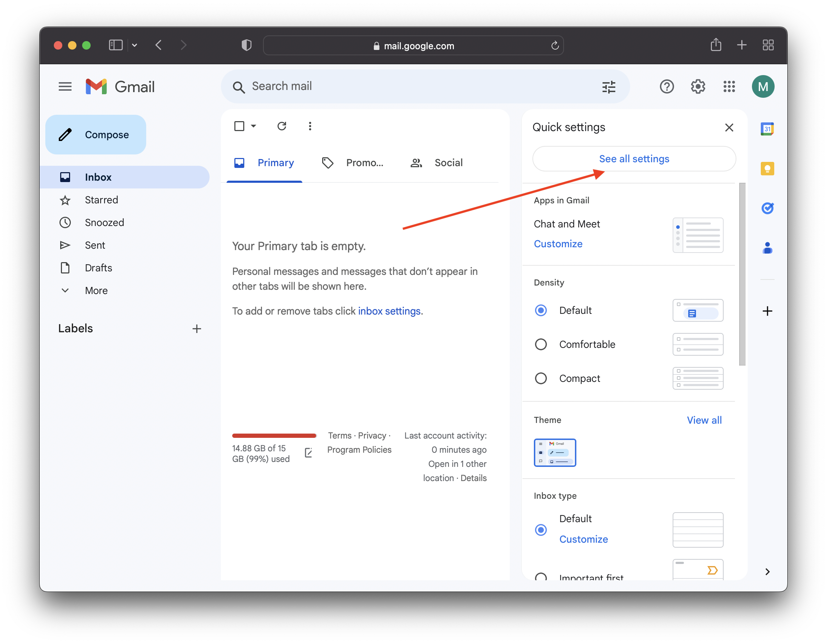Click the Inbox icon in sidebar
This screenshot has width=827, height=644.
(x=66, y=177)
